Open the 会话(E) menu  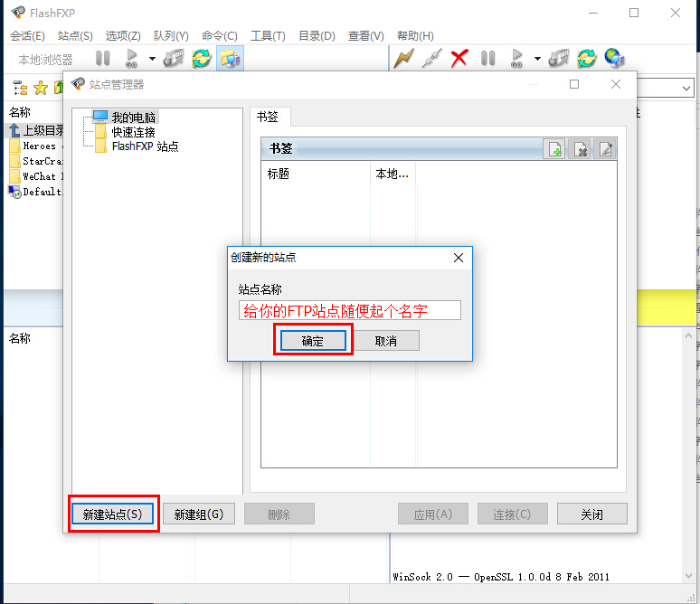coord(28,35)
